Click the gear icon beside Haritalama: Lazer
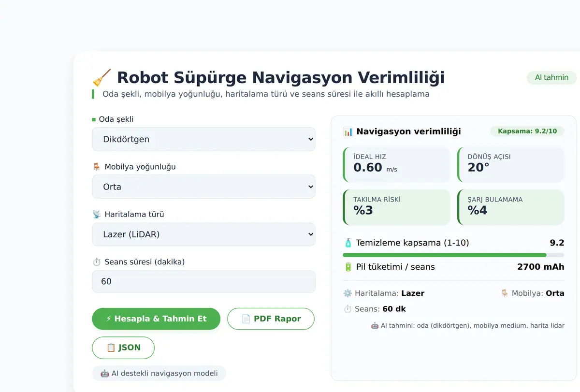 tap(348, 293)
